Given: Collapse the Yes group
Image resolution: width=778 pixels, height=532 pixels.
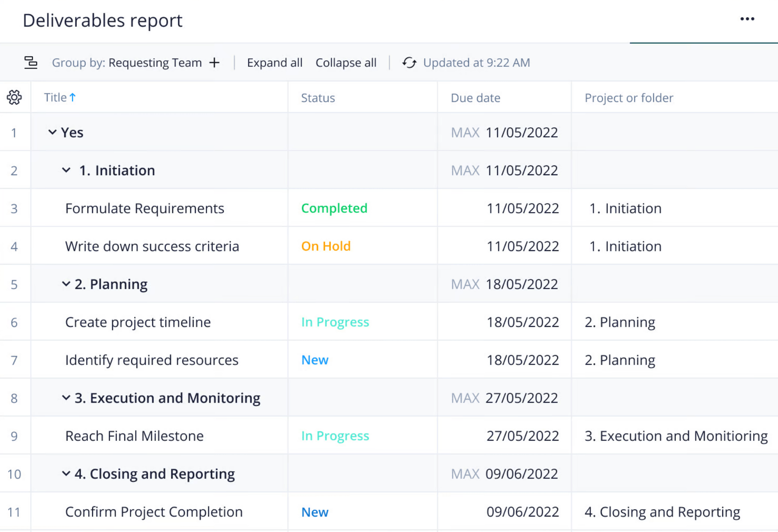Looking at the screenshot, I should [52, 132].
